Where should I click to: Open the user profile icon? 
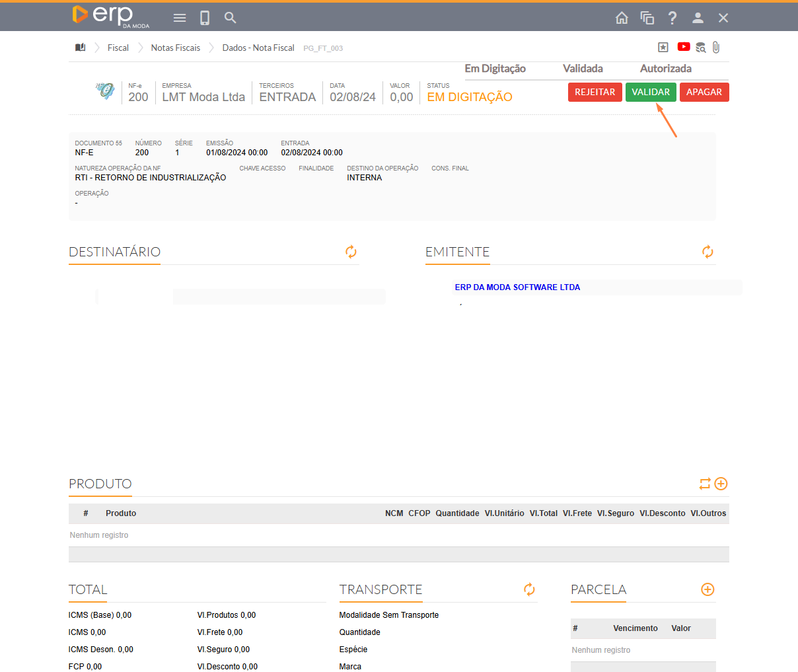point(698,18)
